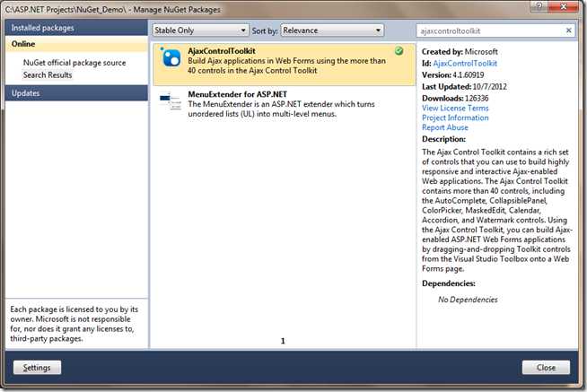The image size is (587, 392).
Task: Open Settings button
Action: point(37,367)
